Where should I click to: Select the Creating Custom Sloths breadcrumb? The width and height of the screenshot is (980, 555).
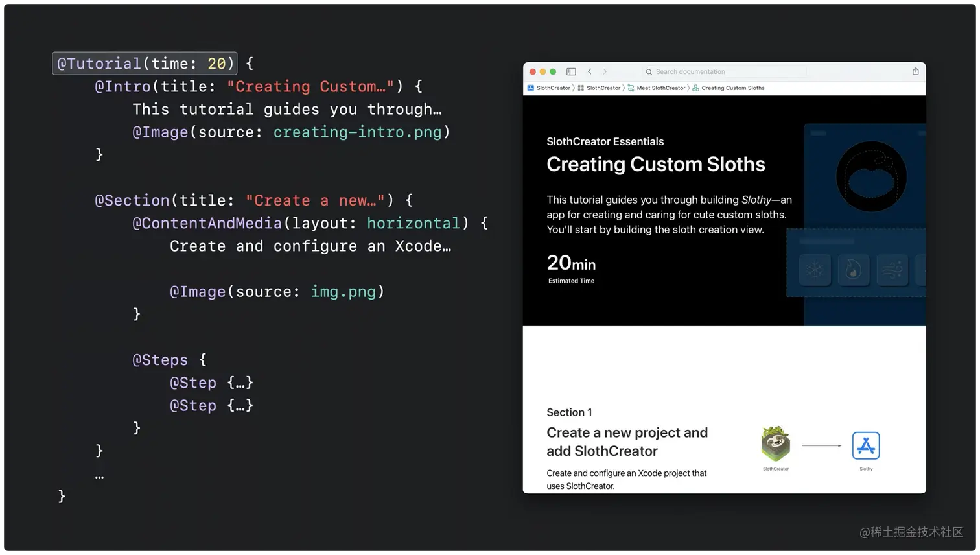coord(729,88)
